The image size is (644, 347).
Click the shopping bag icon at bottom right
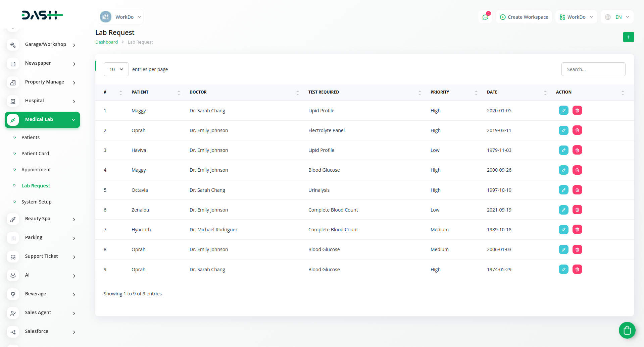point(627,330)
